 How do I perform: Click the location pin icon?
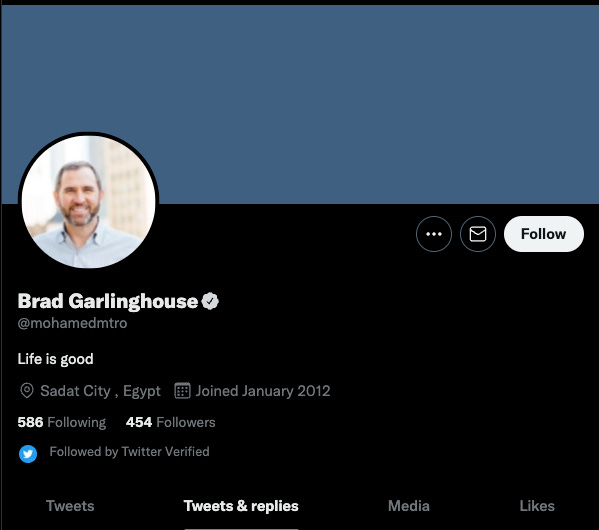tap(27, 391)
